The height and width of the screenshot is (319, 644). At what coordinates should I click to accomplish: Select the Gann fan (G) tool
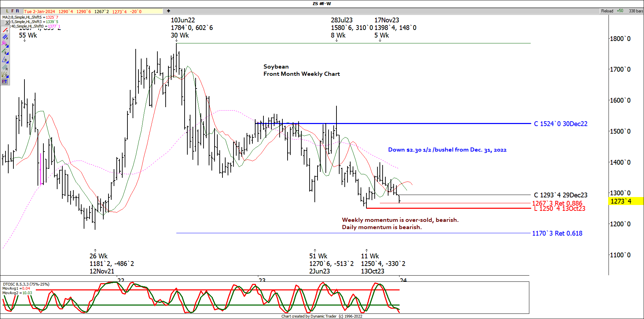[x=5, y=74]
